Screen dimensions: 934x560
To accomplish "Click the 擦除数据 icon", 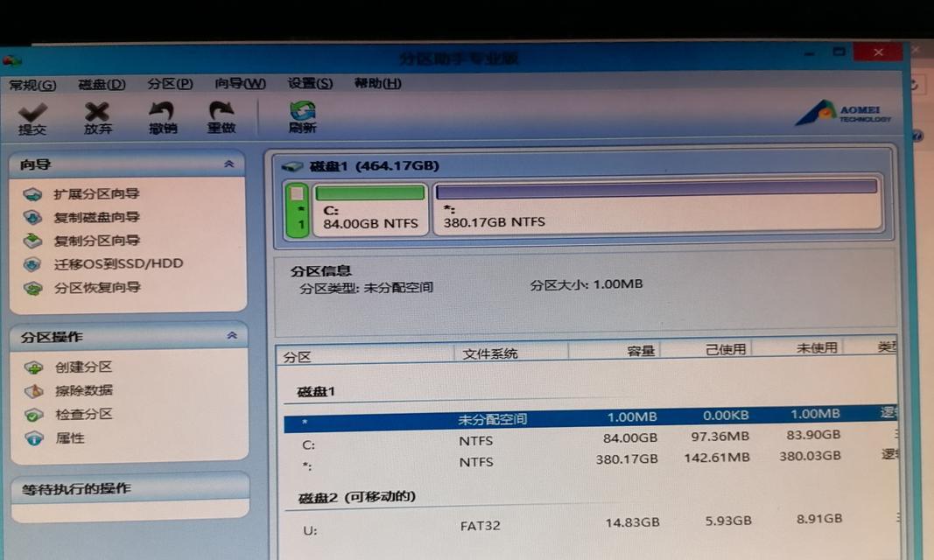I will 34,391.
